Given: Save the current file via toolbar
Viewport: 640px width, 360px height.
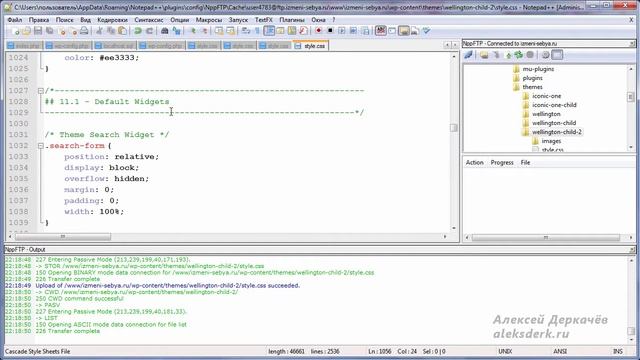Looking at the screenshot, I should pyautogui.click(x=38, y=31).
